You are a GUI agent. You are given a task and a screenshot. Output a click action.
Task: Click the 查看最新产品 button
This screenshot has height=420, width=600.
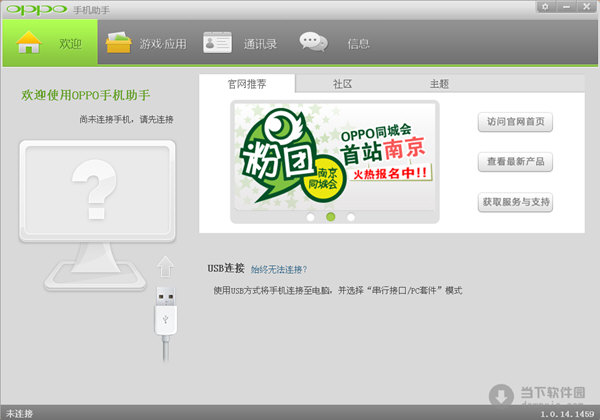coord(515,162)
